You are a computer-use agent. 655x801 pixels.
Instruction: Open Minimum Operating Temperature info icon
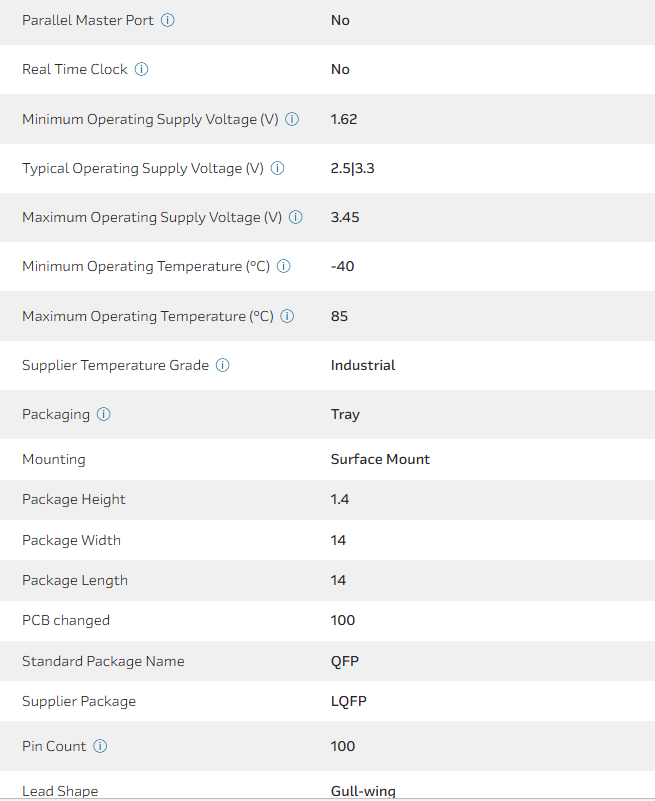coord(283,266)
